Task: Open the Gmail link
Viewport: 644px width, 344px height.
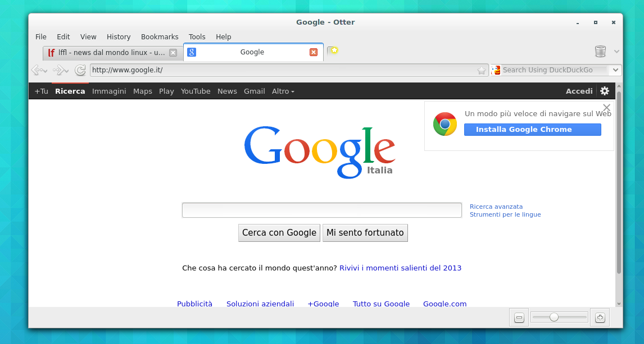Action: click(x=254, y=91)
